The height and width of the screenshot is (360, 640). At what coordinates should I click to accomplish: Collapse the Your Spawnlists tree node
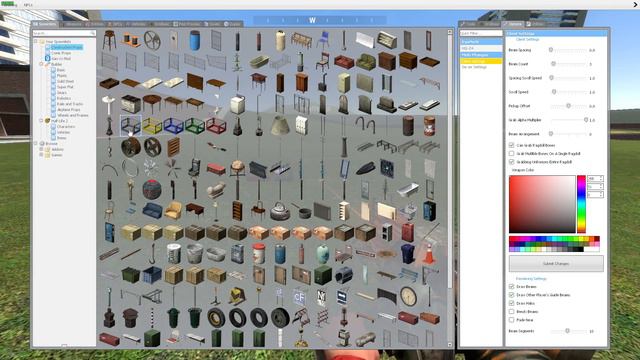(x=36, y=41)
